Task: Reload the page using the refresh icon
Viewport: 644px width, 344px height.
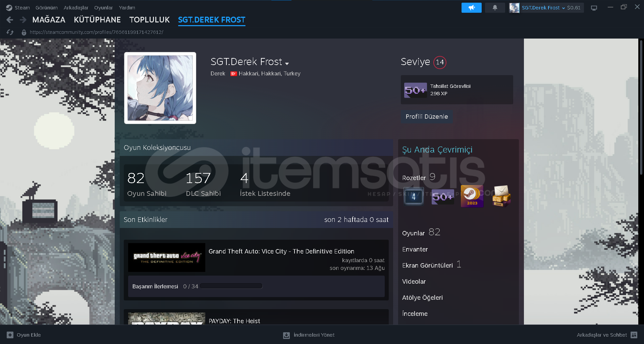Action: pyautogui.click(x=10, y=32)
